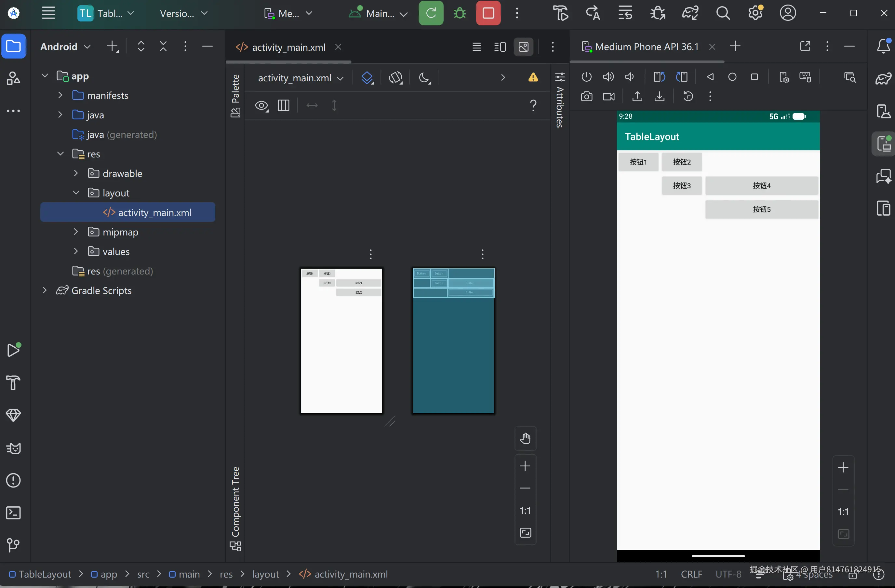The image size is (895, 588).
Task: Rotate emulator left
Action: [659, 77]
